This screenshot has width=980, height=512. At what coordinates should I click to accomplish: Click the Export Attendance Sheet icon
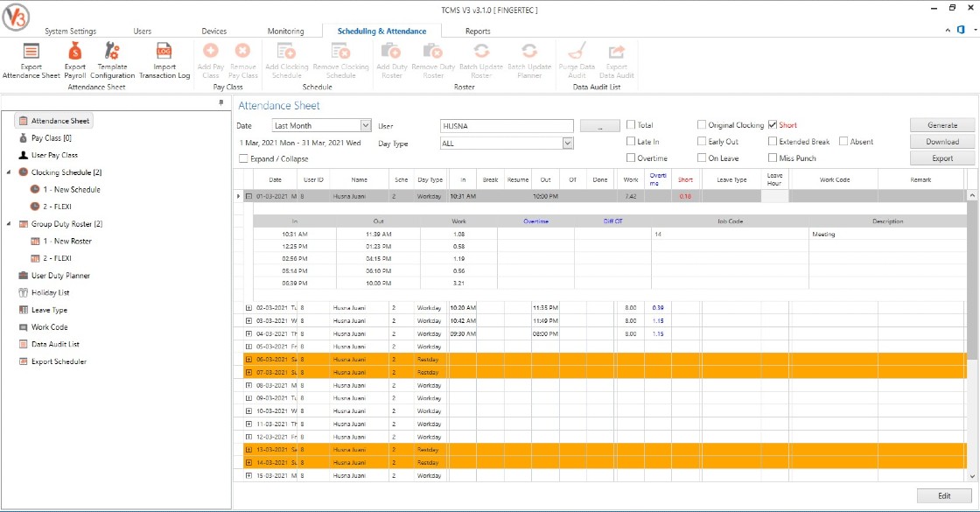[x=31, y=52]
